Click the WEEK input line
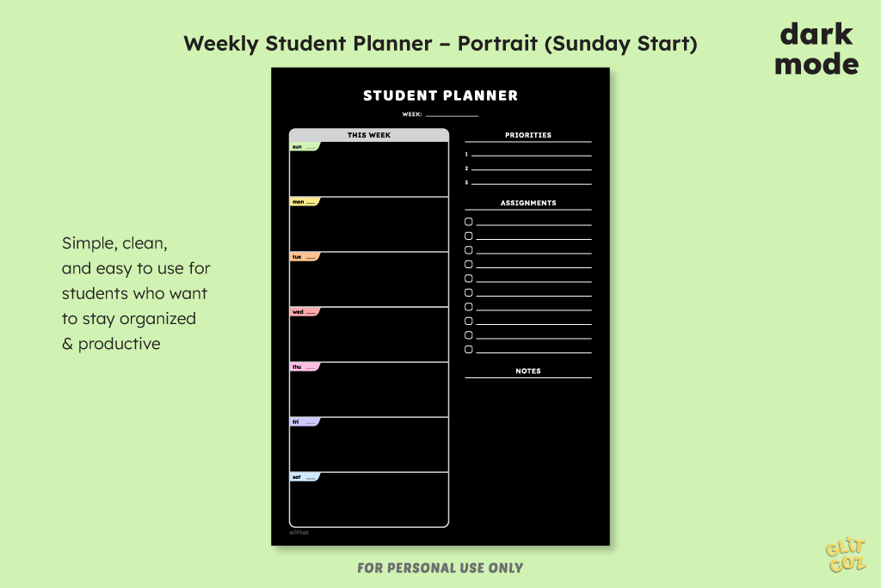 pyautogui.click(x=452, y=115)
